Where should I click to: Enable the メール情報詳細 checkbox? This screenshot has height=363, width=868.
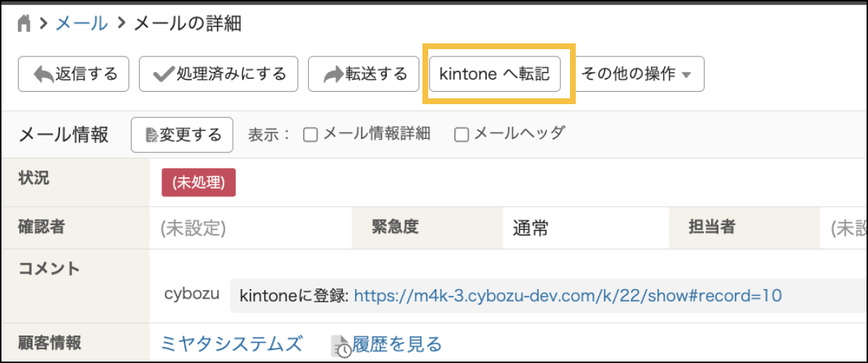pyautogui.click(x=311, y=134)
